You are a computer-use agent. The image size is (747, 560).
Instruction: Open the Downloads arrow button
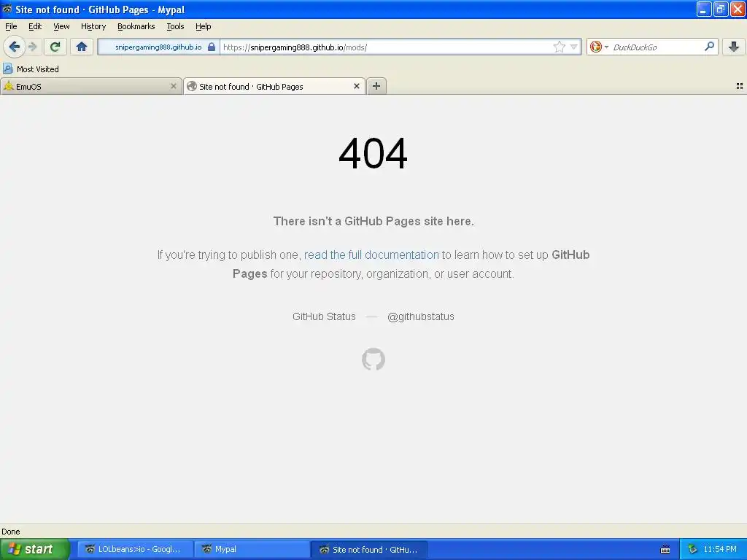734,47
